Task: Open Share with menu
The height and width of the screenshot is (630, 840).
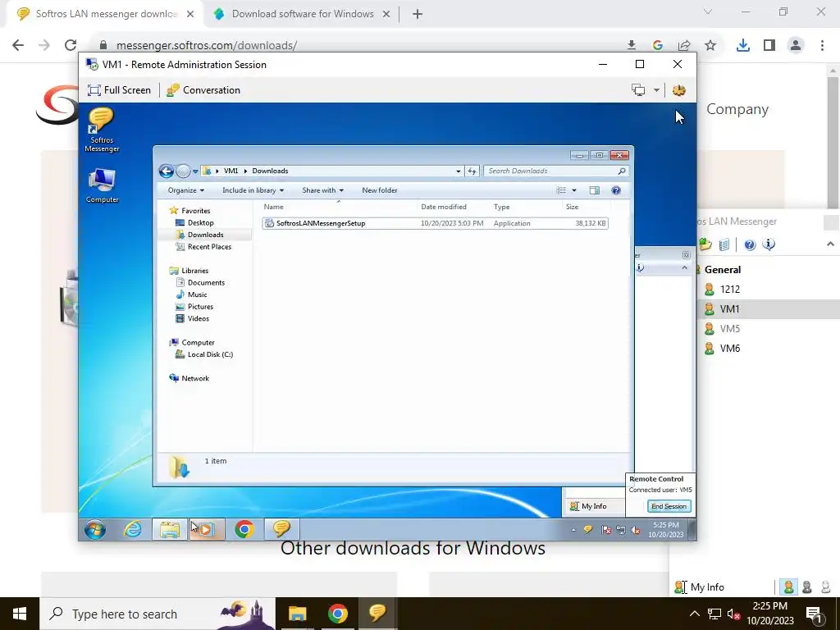Action: coord(322,190)
